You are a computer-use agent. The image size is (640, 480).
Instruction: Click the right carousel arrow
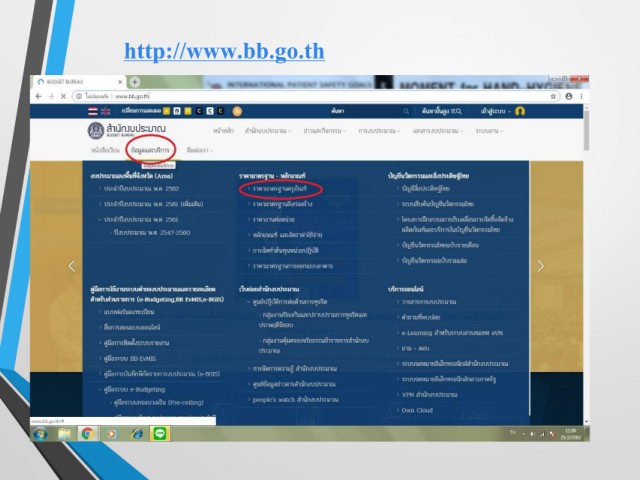[541, 266]
